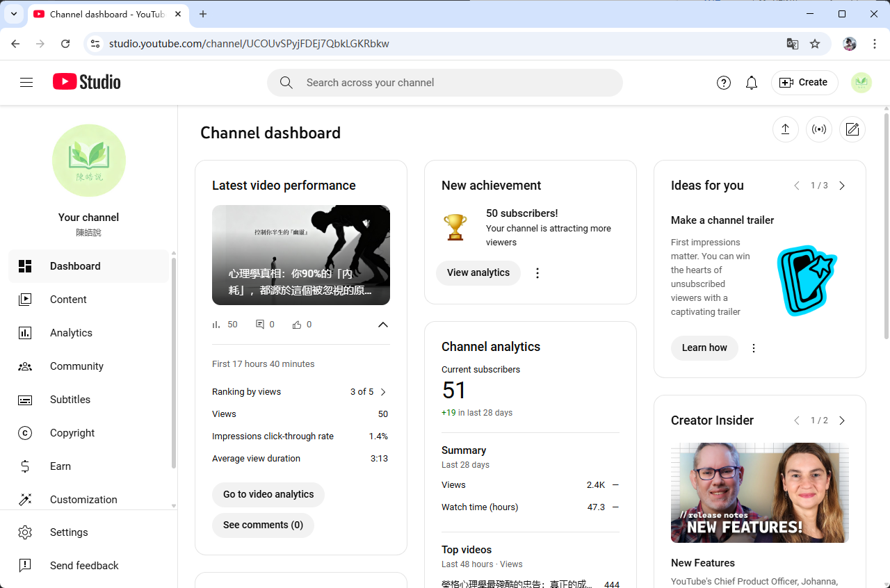Open the latest video thumbnail

pos(300,254)
